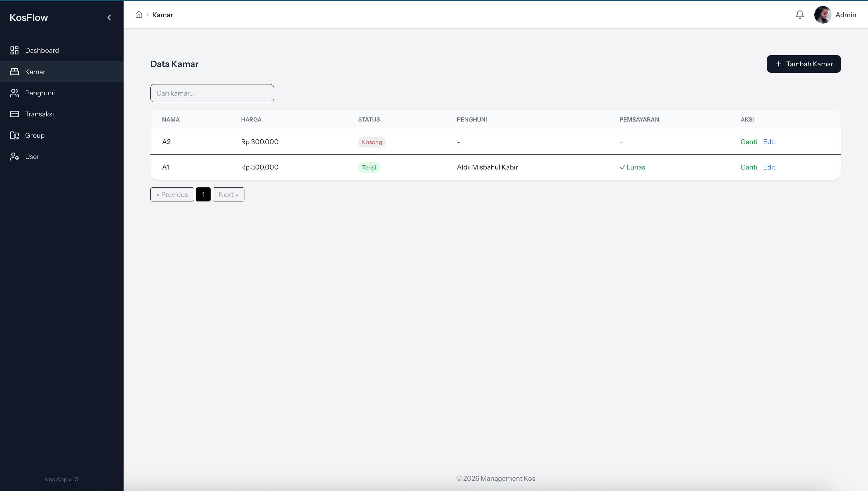Open the Penghuni menu item
Image resolution: width=868 pixels, height=491 pixels.
[40, 93]
